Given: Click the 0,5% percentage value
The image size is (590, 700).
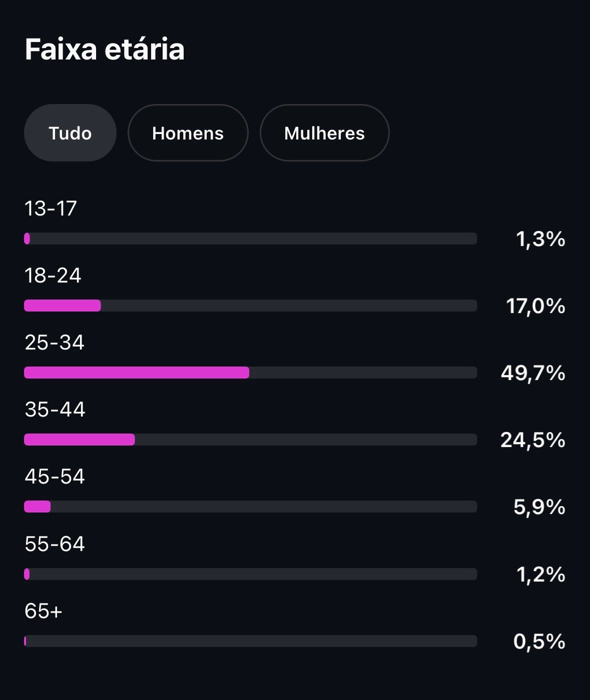Looking at the screenshot, I should tap(539, 641).
